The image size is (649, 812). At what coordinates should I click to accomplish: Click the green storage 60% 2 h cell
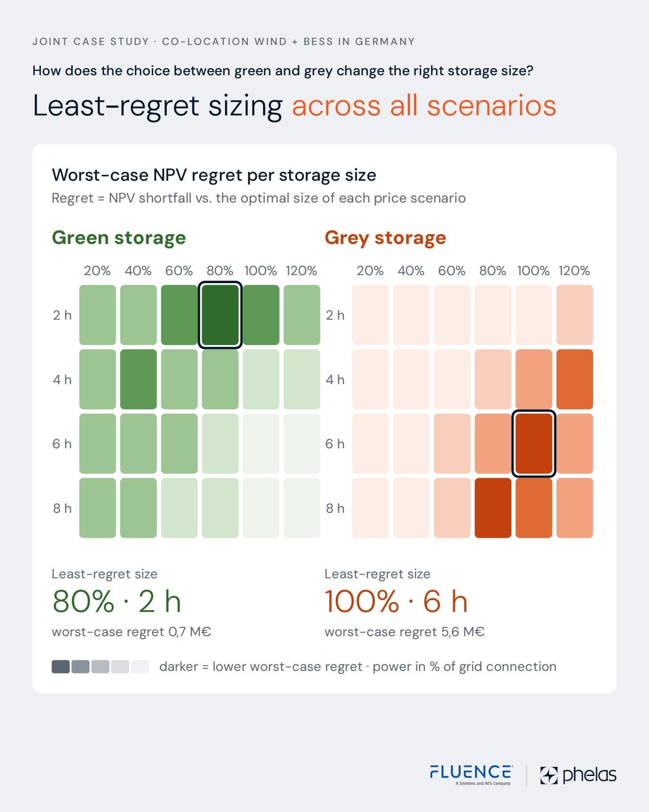click(x=179, y=315)
